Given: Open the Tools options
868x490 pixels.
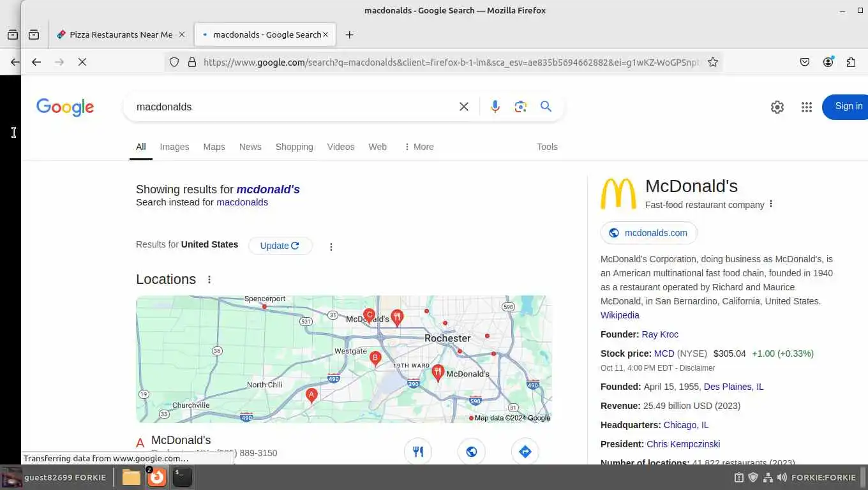Looking at the screenshot, I should pos(547,147).
